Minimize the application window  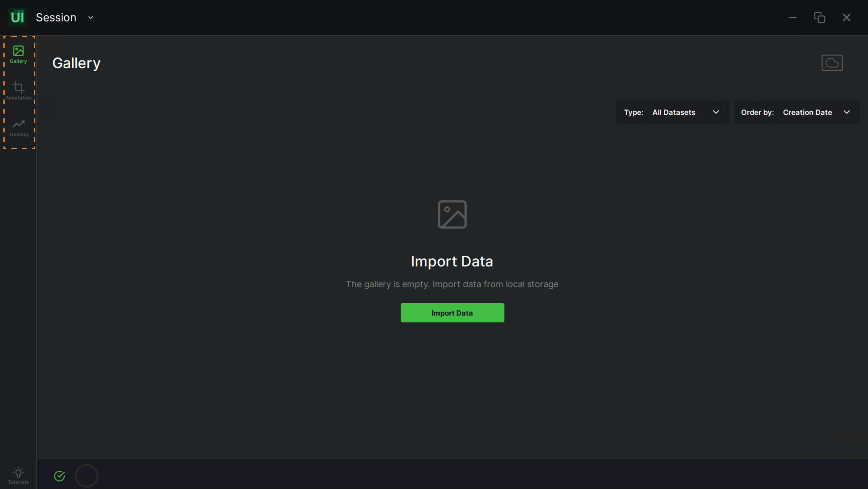tap(793, 18)
